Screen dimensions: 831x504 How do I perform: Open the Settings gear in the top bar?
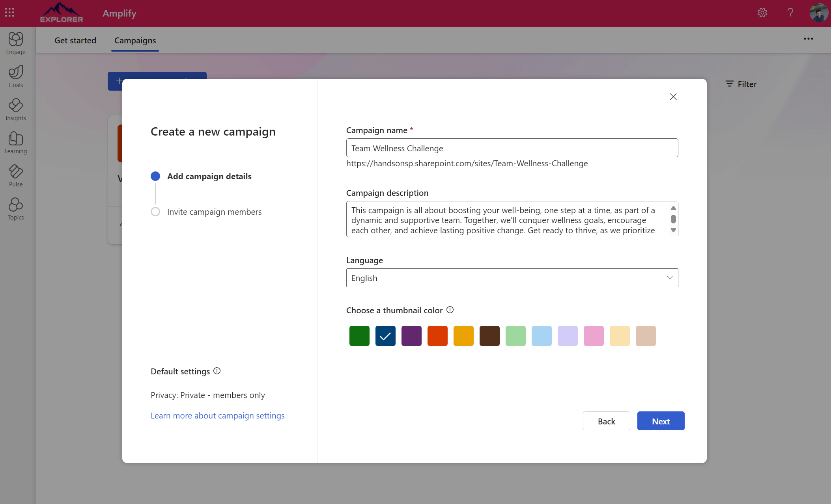point(762,13)
